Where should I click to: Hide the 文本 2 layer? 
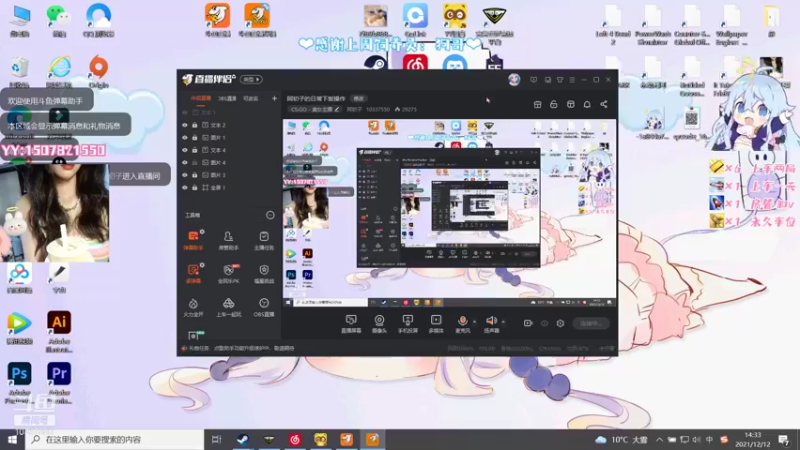click(185, 125)
